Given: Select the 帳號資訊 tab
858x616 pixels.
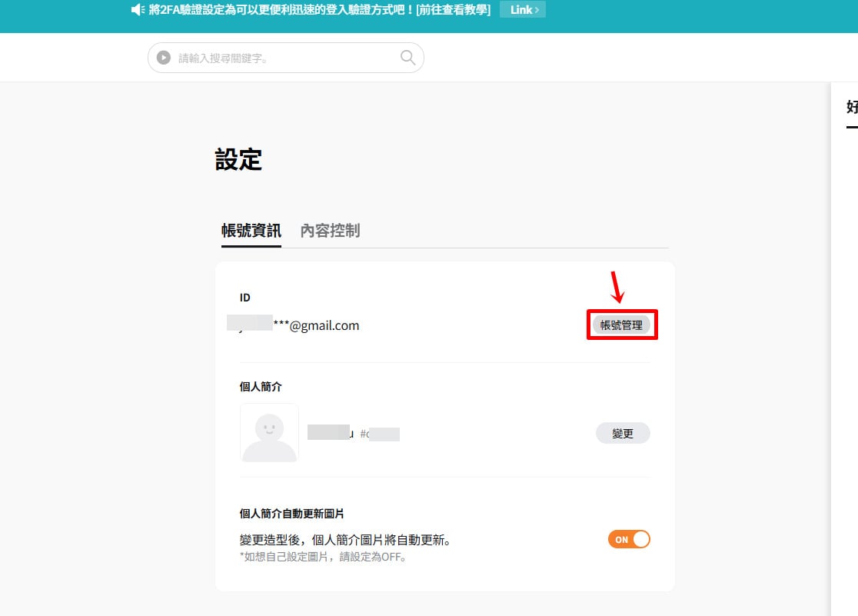Looking at the screenshot, I should pyautogui.click(x=251, y=231).
